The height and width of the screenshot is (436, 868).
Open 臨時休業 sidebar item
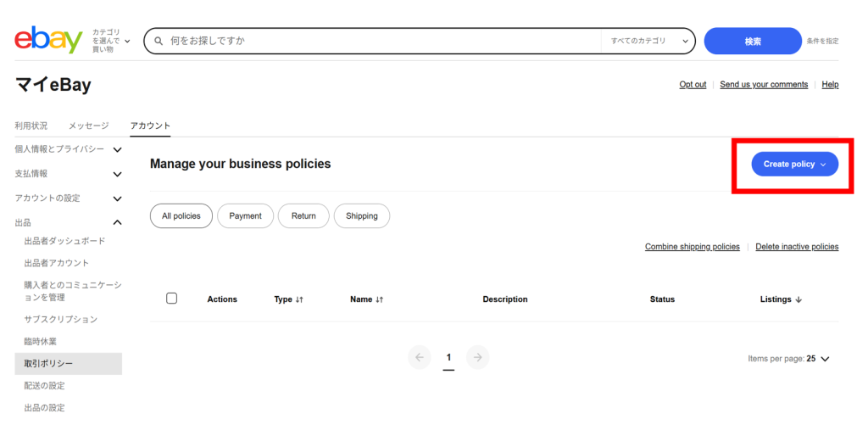pyautogui.click(x=40, y=341)
